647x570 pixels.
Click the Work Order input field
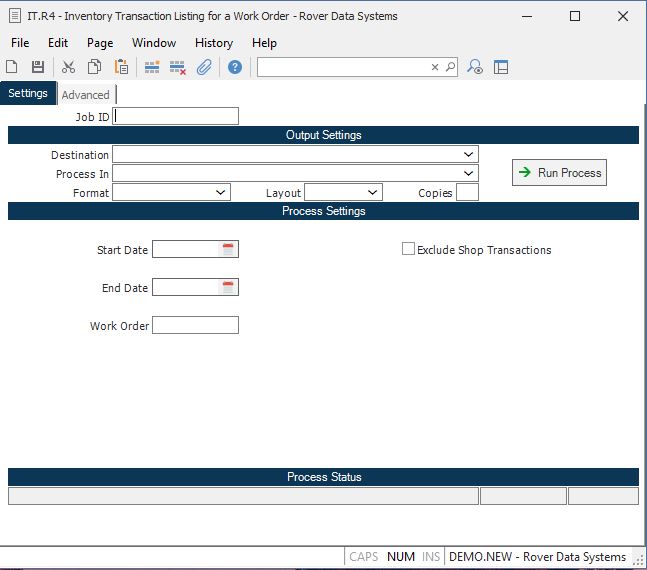tap(195, 325)
